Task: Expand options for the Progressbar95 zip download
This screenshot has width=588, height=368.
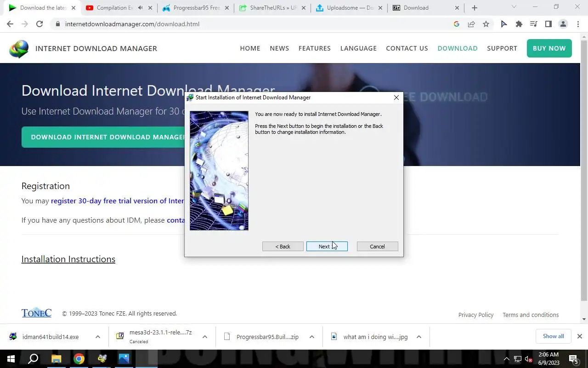Action: tap(312, 337)
